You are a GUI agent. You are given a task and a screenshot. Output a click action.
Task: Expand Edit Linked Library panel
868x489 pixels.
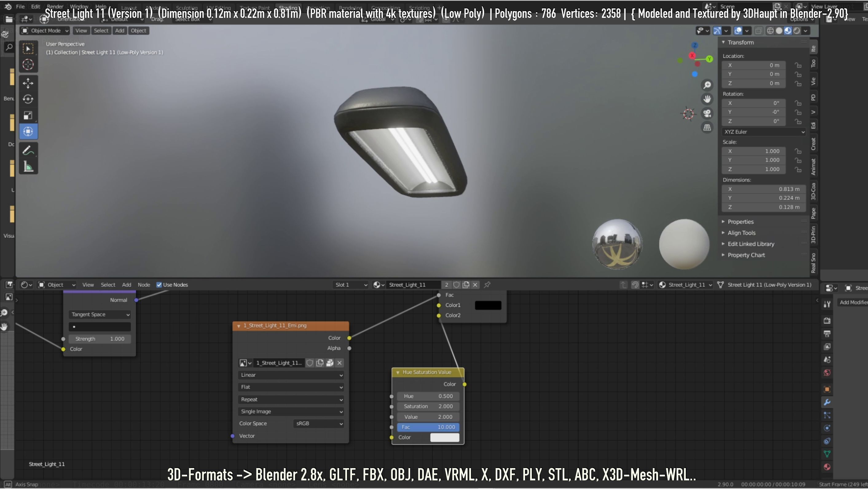(x=751, y=244)
